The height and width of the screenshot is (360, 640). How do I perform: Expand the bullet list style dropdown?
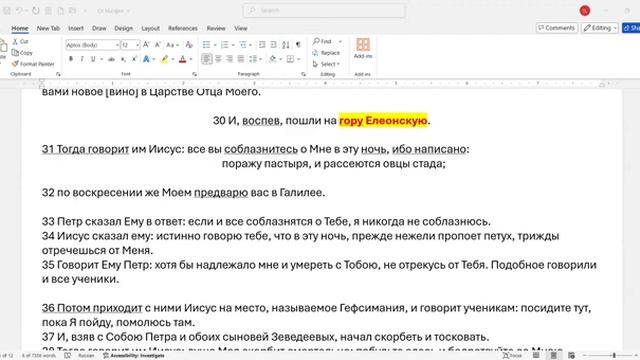pos(215,45)
